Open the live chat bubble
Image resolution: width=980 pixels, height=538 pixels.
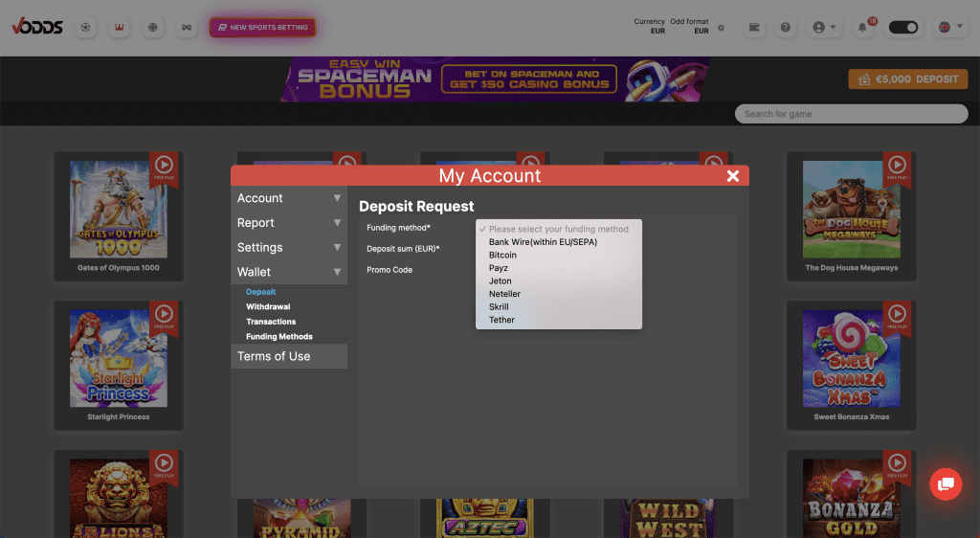[946, 483]
